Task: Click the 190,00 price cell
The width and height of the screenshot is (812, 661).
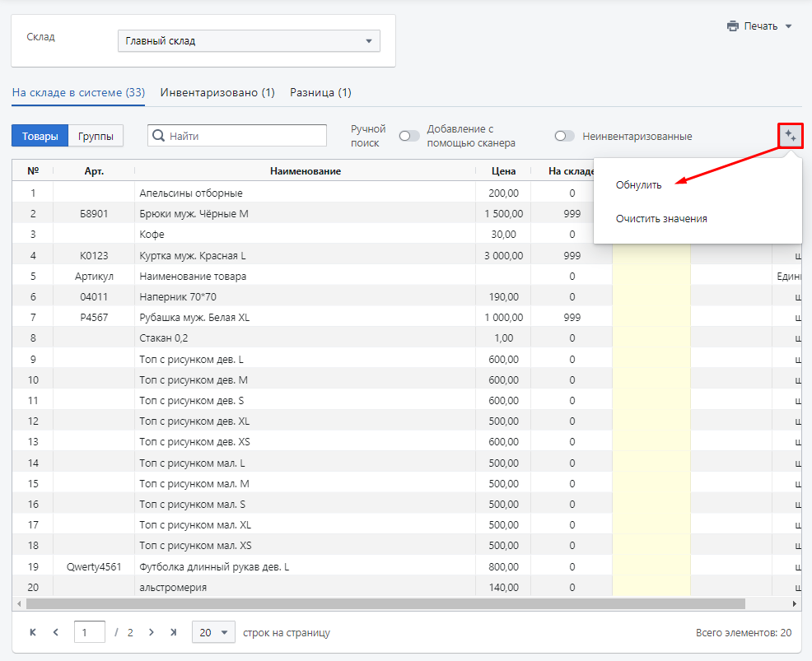Action: tap(503, 297)
